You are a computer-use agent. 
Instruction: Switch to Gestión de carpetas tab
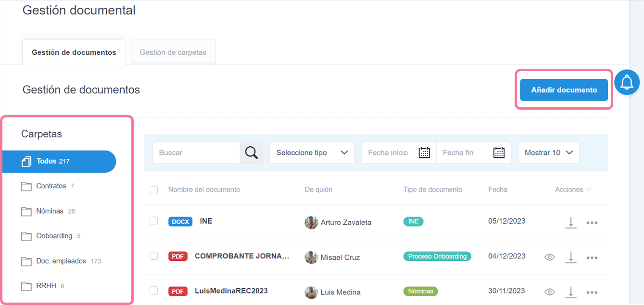click(x=173, y=52)
